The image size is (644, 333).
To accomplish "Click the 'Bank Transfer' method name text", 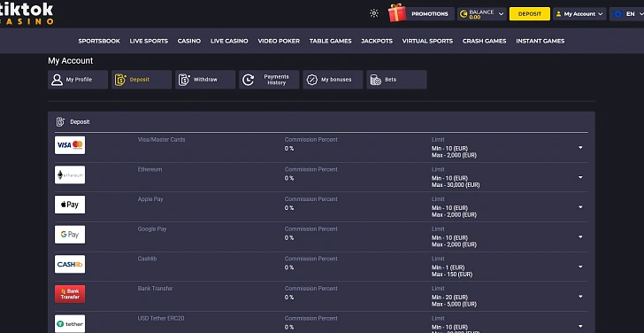I will (x=156, y=289).
